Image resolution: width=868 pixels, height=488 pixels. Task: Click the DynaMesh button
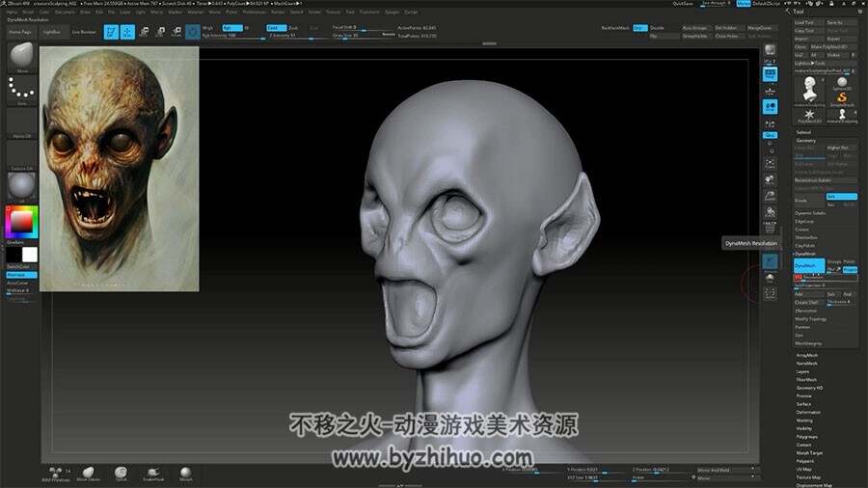809,265
